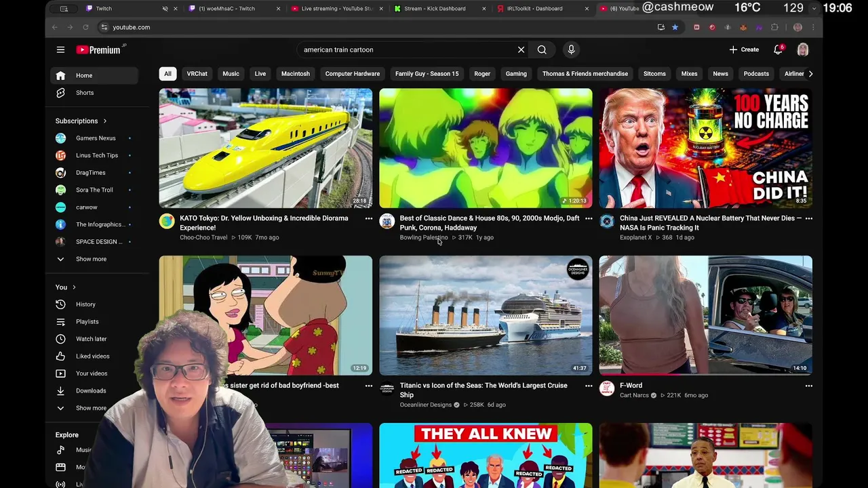Open more options for F-Word video
Image resolution: width=868 pixels, height=488 pixels.
tap(808, 386)
